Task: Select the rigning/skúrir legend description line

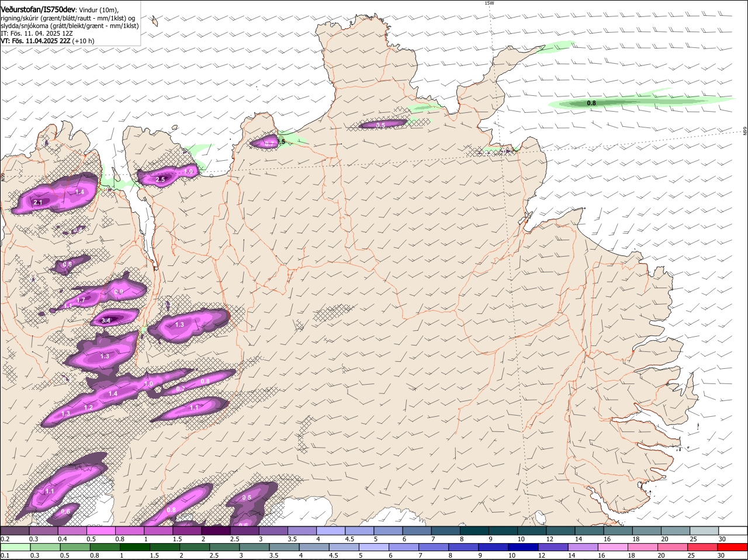Action: coord(68,18)
